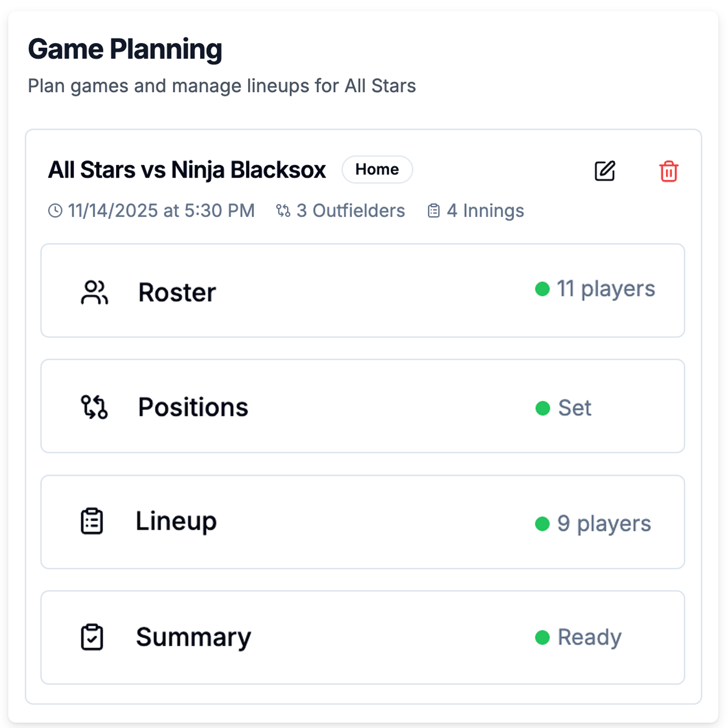Click the small clipboard icon beside 4 Innings

433,211
